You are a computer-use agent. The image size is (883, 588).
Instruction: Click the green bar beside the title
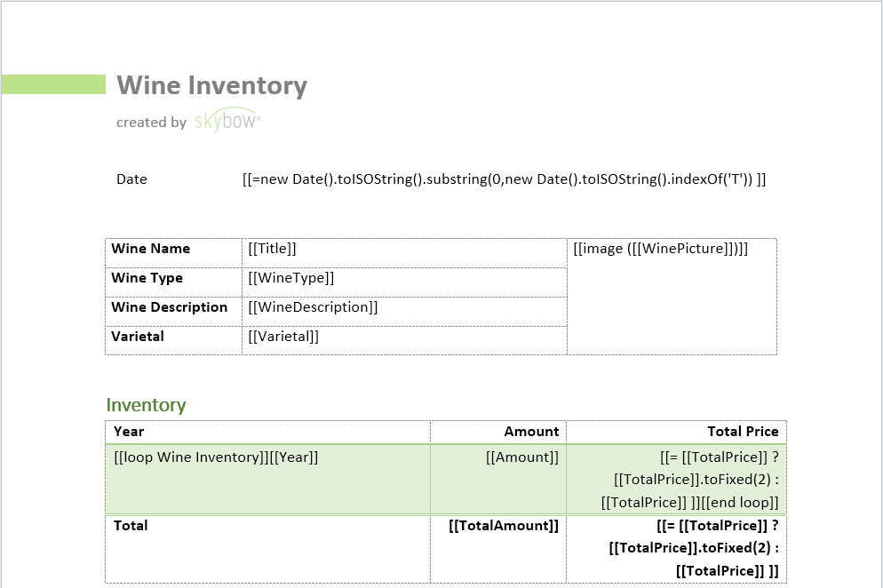pos(53,84)
